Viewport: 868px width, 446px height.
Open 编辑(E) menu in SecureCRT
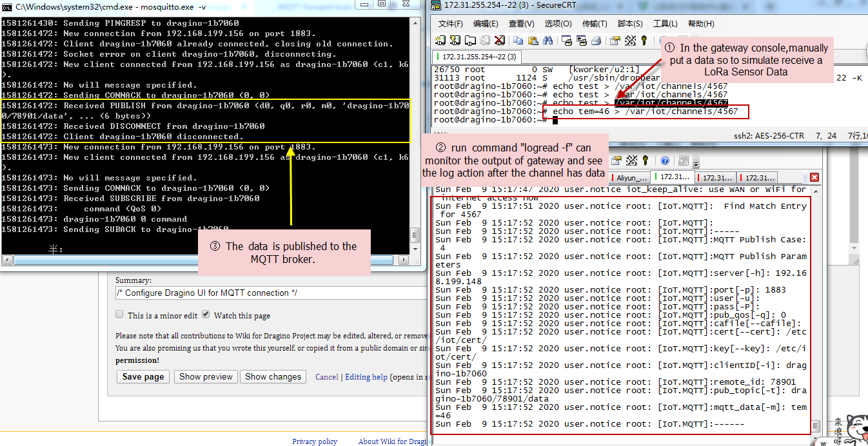(x=486, y=24)
